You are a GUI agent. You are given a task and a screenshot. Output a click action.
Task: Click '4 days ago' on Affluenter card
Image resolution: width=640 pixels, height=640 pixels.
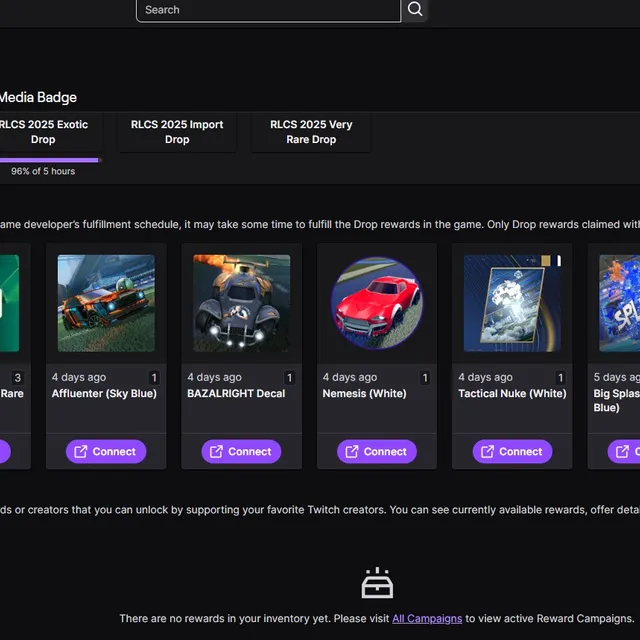[x=79, y=377]
